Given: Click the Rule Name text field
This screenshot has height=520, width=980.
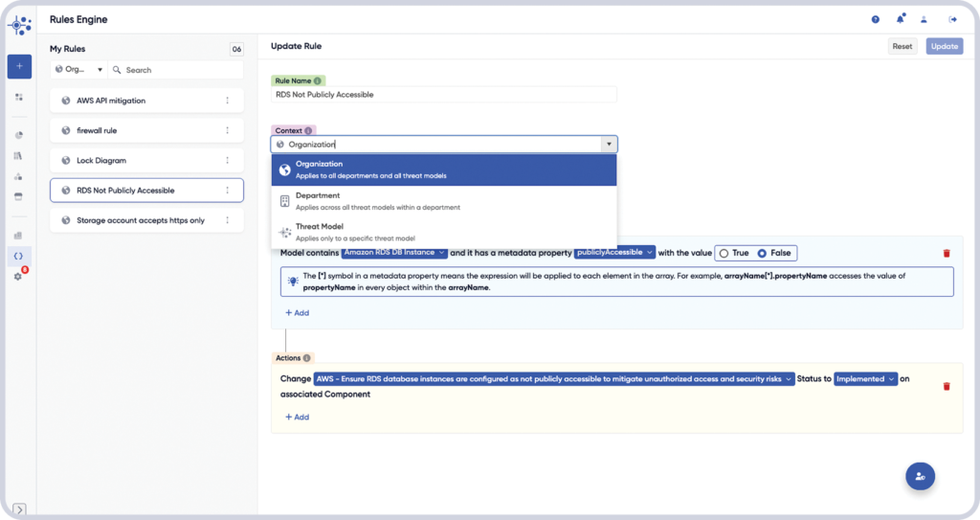Looking at the screenshot, I should pos(444,95).
